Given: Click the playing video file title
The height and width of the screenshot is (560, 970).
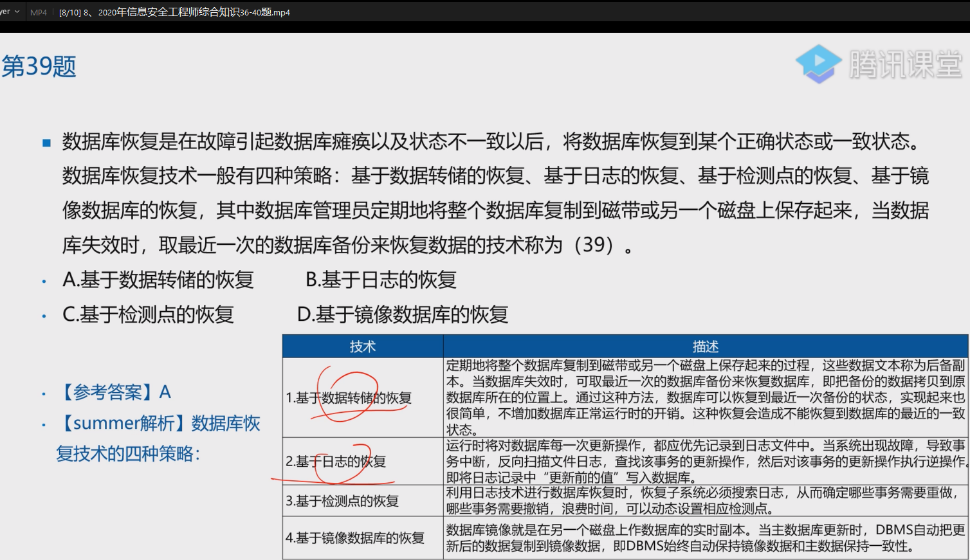Looking at the screenshot, I should pos(174,12).
